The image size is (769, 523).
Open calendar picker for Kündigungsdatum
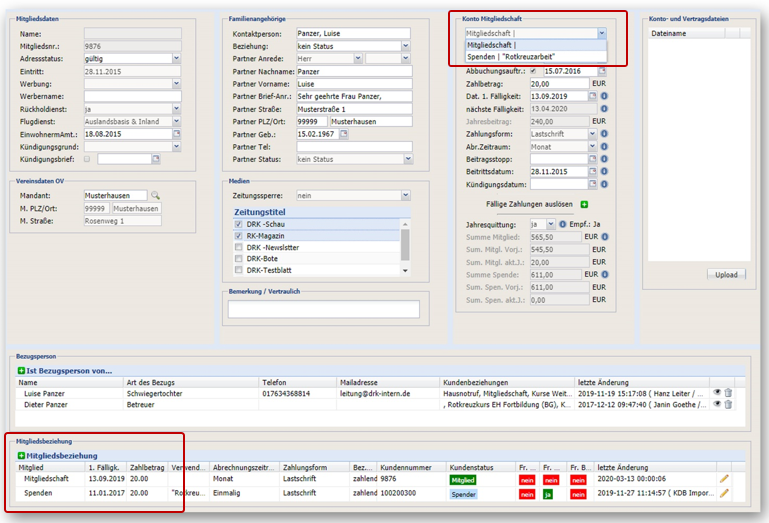tap(592, 184)
